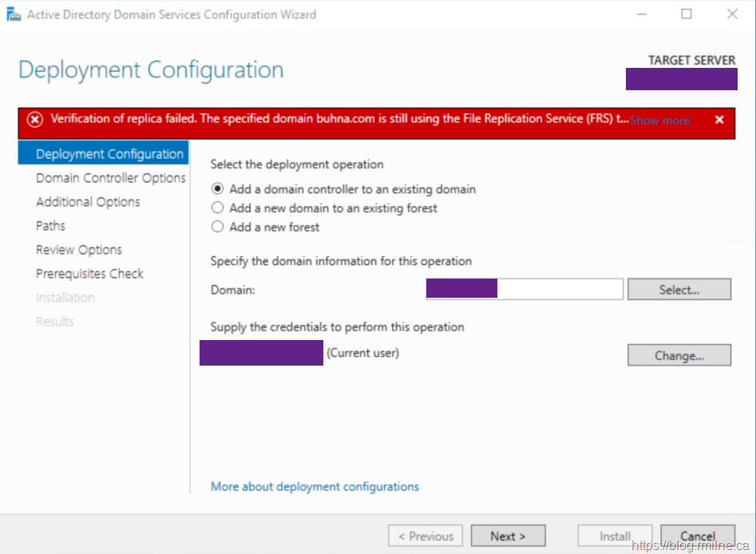Click inside the Domain text field
The width and height of the screenshot is (756, 554).
[559, 289]
